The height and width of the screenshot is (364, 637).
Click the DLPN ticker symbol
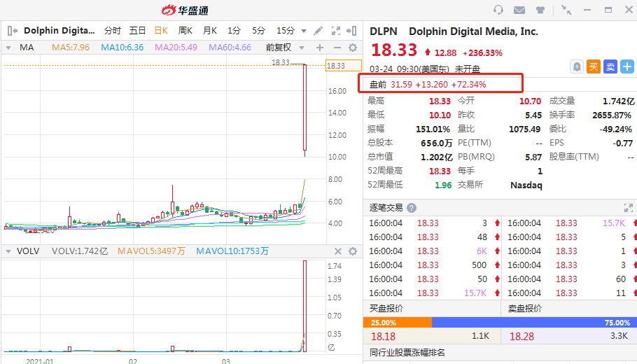pyautogui.click(x=383, y=31)
